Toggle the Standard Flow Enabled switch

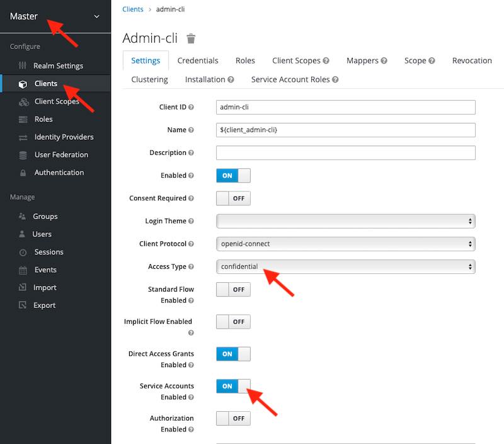point(233,290)
